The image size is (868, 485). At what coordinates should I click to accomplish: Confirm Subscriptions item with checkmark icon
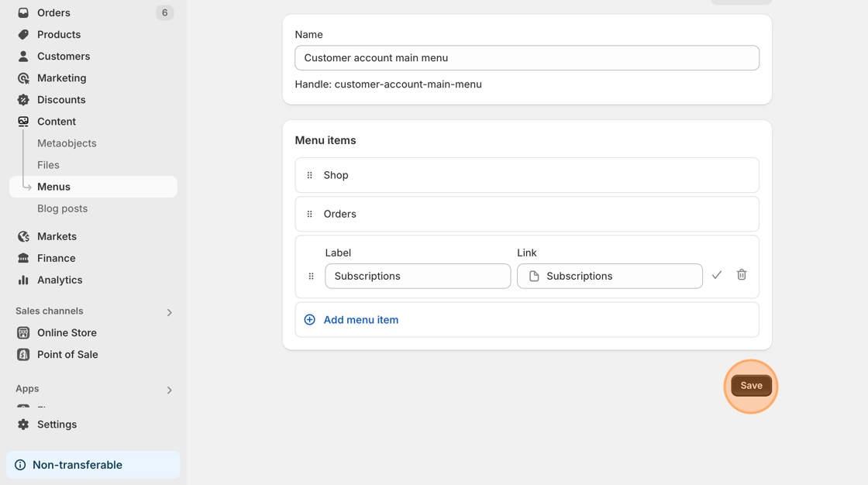point(717,275)
